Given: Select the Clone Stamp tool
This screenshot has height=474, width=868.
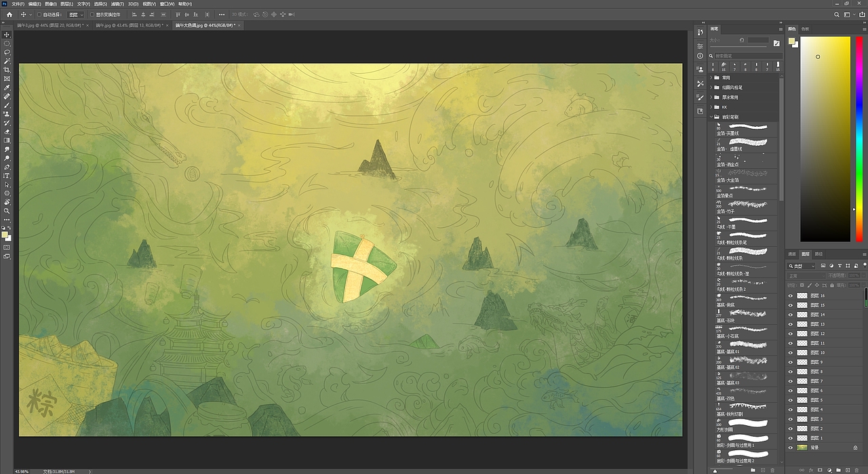Looking at the screenshot, I should pyautogui.click(x=7, y=114).
